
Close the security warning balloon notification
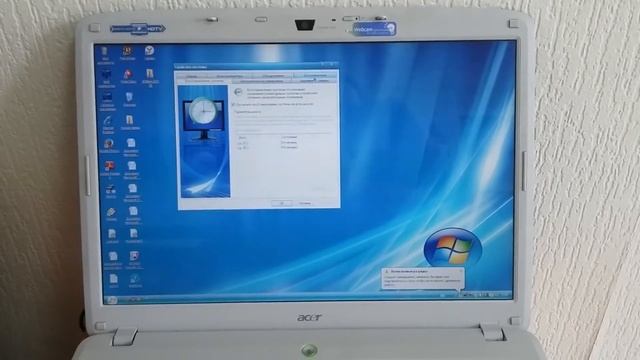pos(461,271)
